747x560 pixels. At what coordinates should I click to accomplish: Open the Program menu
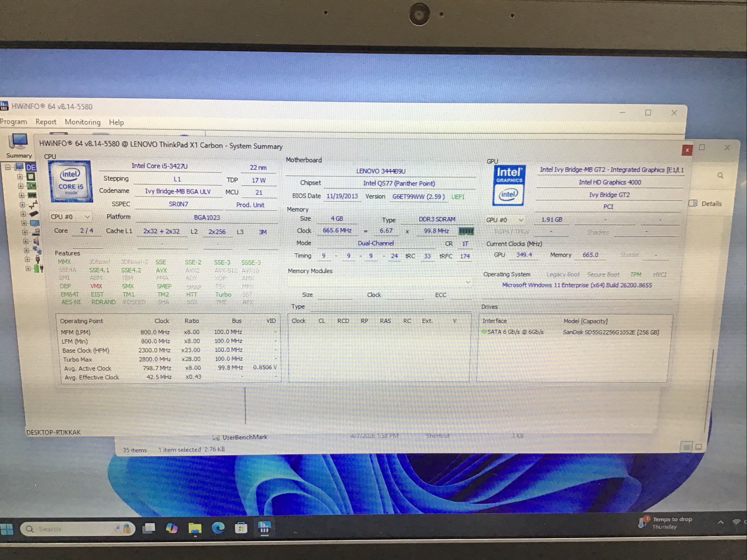tap(13, 121)
